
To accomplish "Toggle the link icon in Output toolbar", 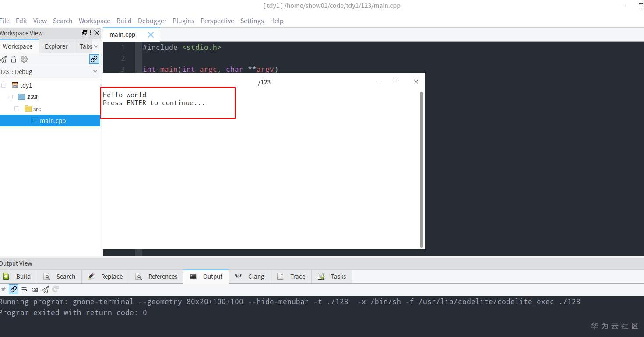I will 14,289.
